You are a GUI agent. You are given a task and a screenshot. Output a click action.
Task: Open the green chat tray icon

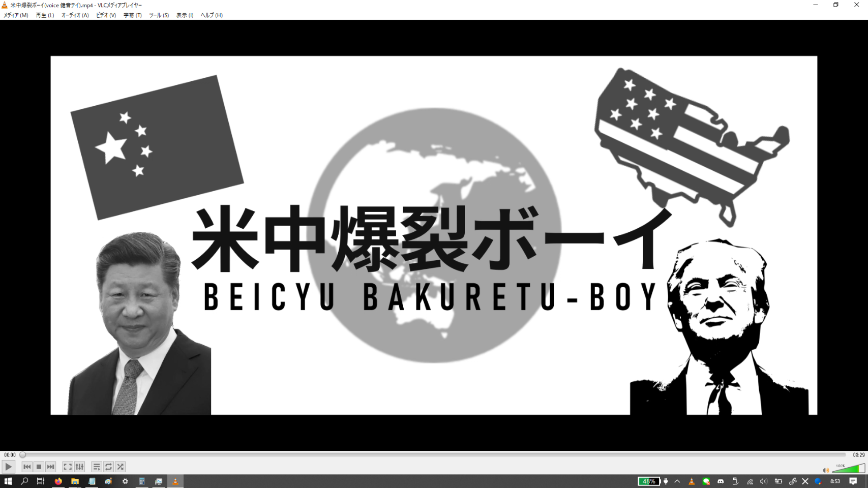706,481
